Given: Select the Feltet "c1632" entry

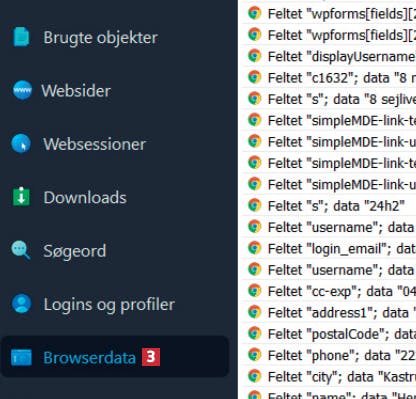Looking at the screenshot, I should pos(329,78).
